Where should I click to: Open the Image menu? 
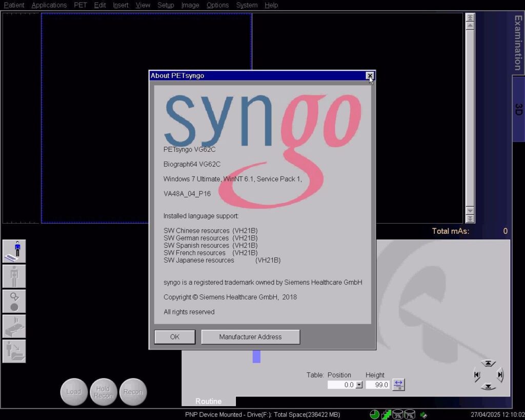190,5
